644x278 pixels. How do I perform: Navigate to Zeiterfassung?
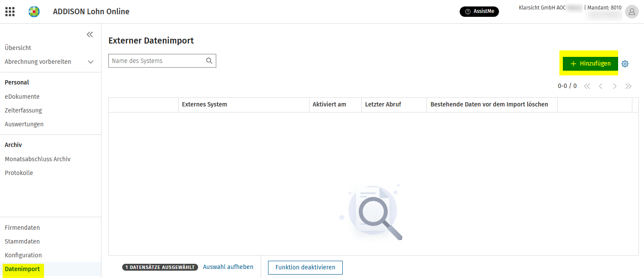(23, 110)
